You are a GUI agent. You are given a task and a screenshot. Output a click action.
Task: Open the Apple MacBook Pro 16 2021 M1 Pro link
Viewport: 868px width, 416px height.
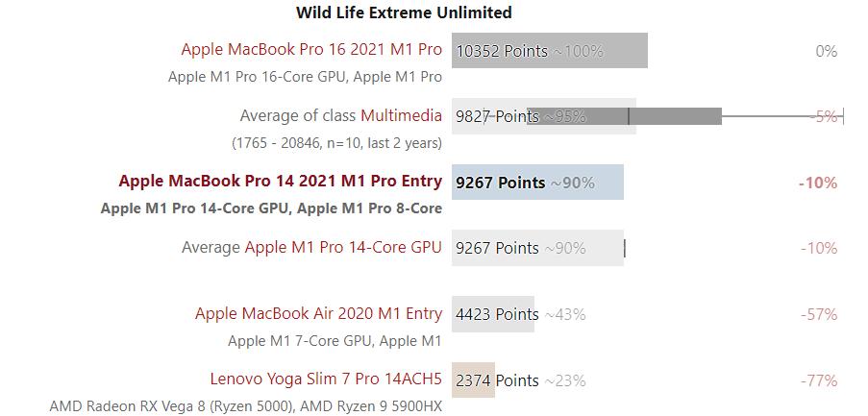(x=311, y=49)
